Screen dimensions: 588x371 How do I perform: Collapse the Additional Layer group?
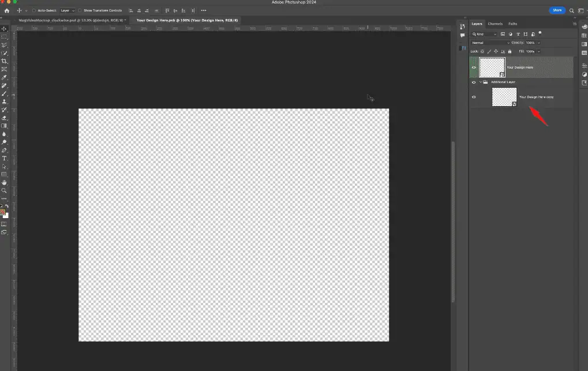(x=480, y=82)
